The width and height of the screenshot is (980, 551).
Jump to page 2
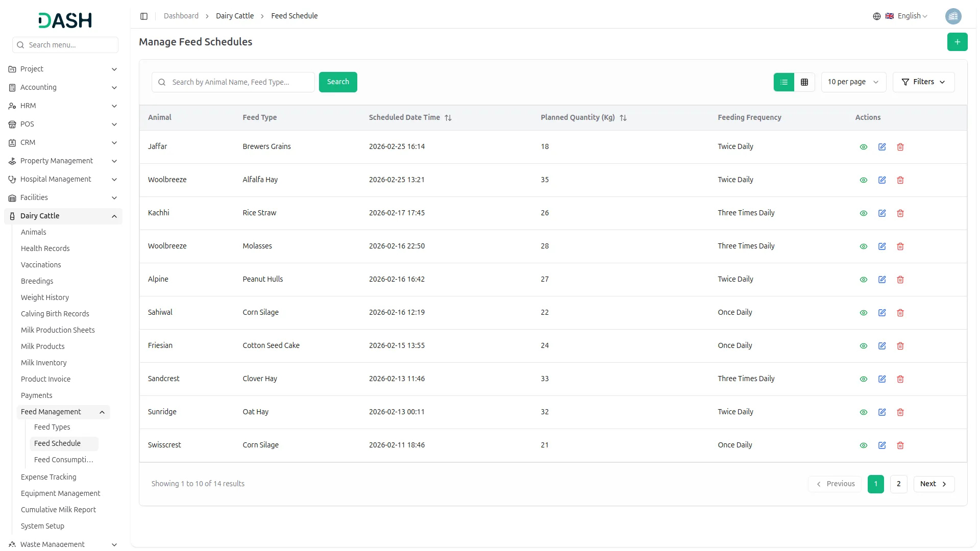[x=898, y=484]
